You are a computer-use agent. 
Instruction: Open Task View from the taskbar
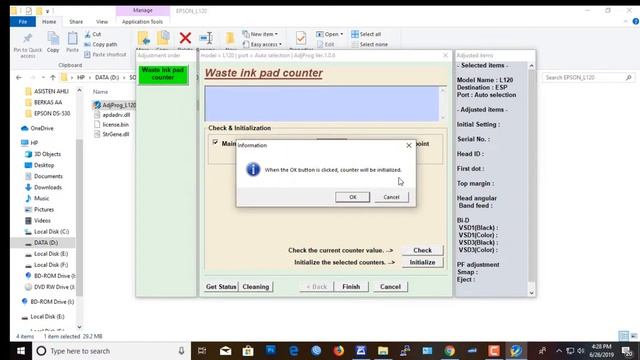[x=202, y=351]
